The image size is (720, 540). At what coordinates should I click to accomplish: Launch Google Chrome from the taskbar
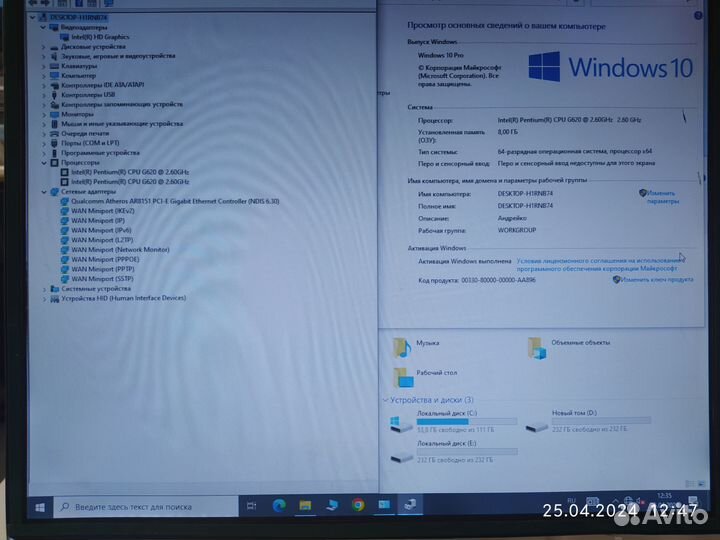358,505
